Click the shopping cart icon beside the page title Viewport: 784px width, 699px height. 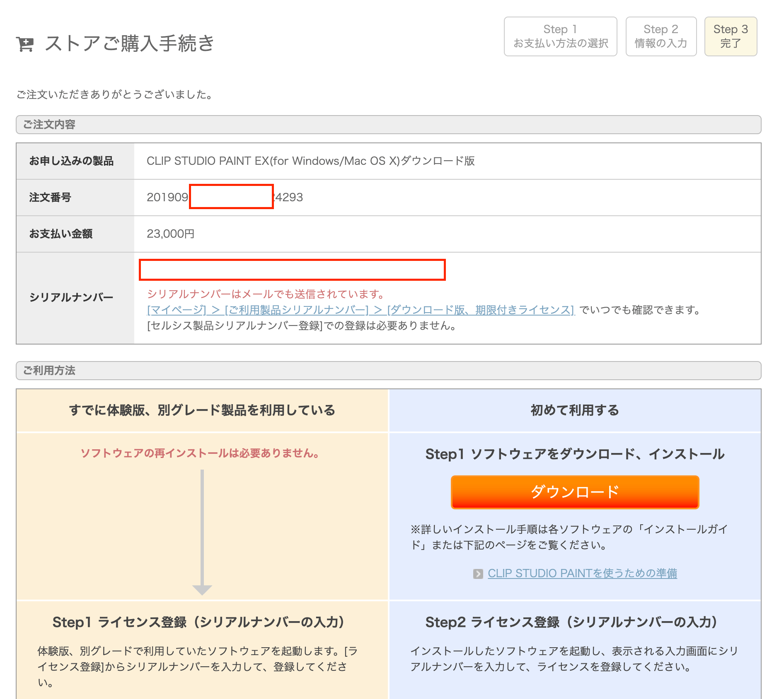[25, 44]
